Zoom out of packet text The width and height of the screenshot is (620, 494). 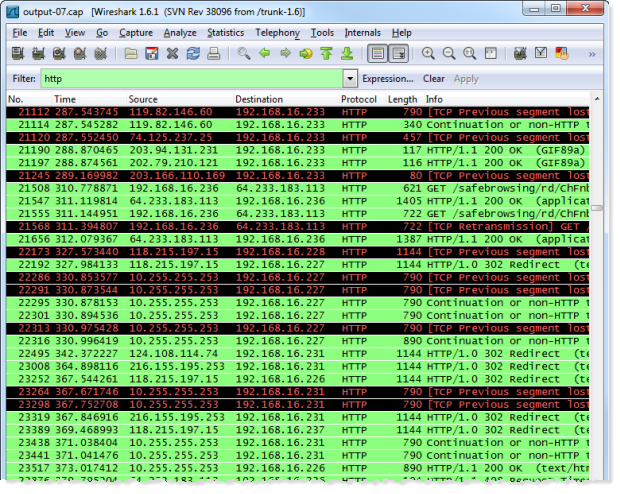(x=449, y=53)
